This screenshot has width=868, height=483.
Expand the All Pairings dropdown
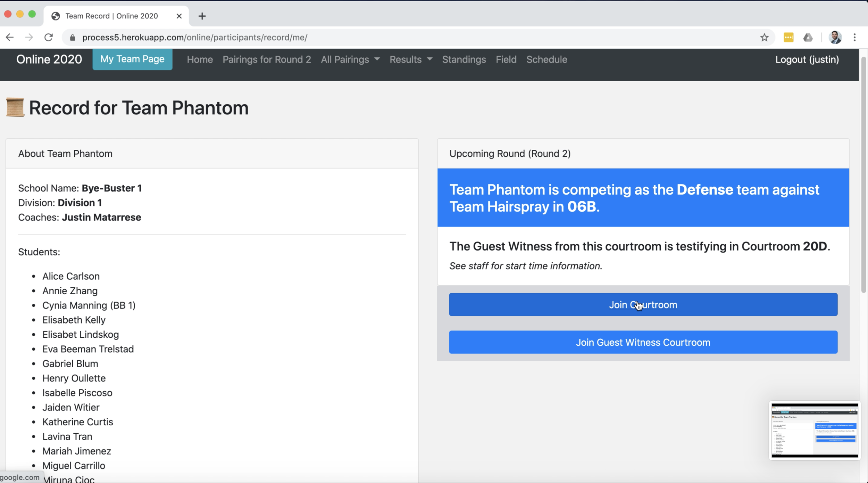pyautogui.click(x=350, y=59)
